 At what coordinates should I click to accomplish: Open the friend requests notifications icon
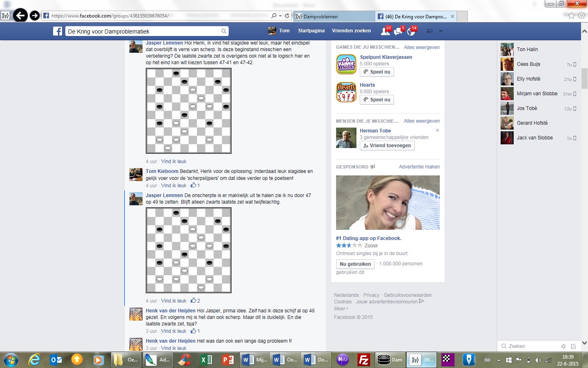(x=385, y=31)
